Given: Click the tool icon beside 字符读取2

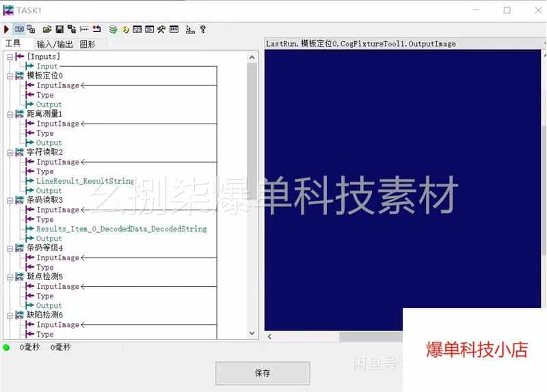Looking at the screenshot, I should click(x=20, y=152).
